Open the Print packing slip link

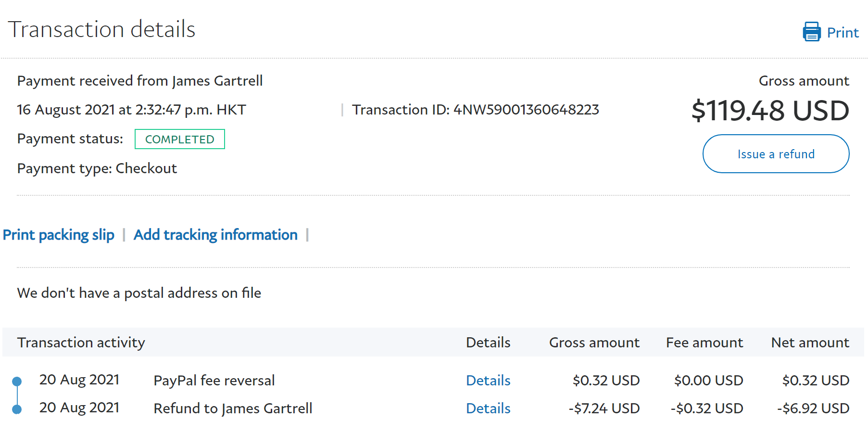59,235
